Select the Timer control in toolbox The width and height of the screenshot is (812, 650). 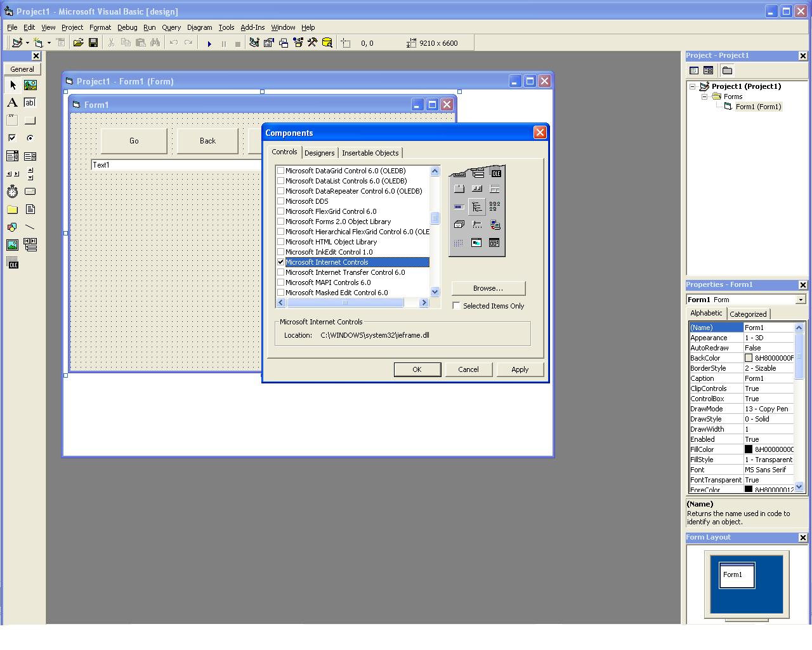pos(13,192)
